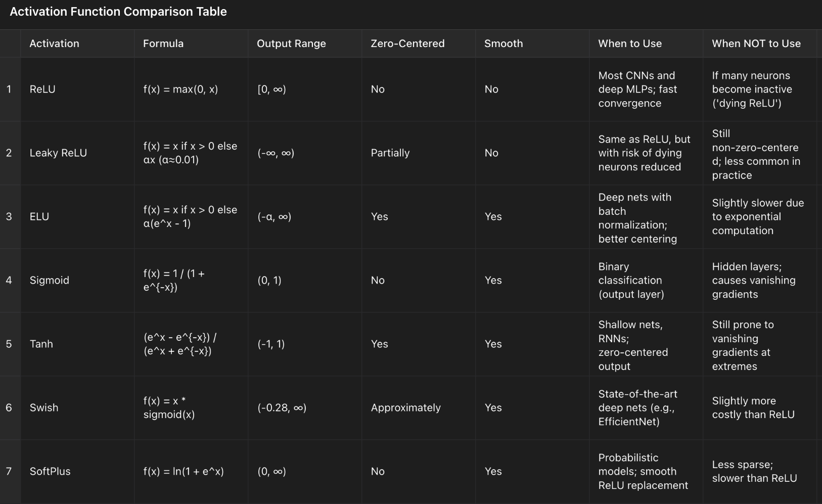Click the Formula column header
The image size is (822, 504).
pos(163,43)
